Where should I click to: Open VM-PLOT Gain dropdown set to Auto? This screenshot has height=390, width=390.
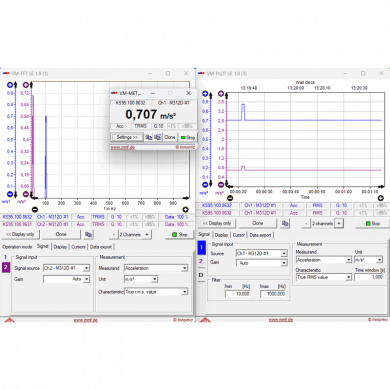pos(262,263)
